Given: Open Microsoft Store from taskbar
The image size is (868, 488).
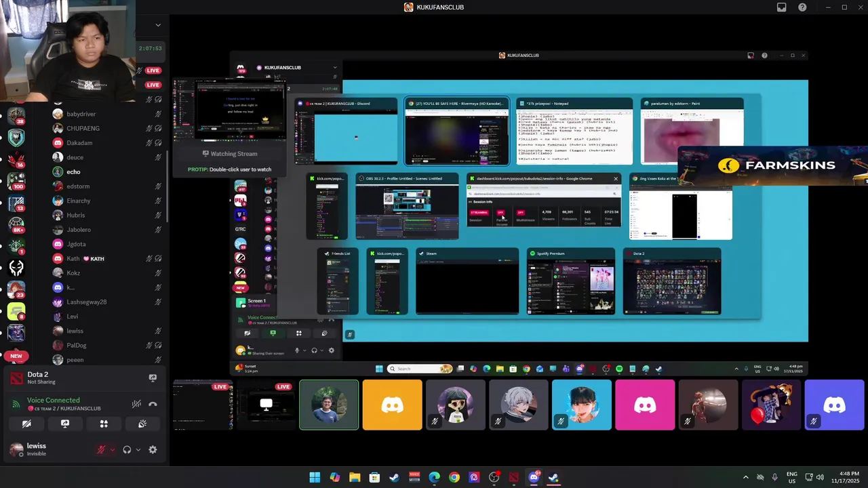Looking at the screenshot, I should [x=374, y=477].
